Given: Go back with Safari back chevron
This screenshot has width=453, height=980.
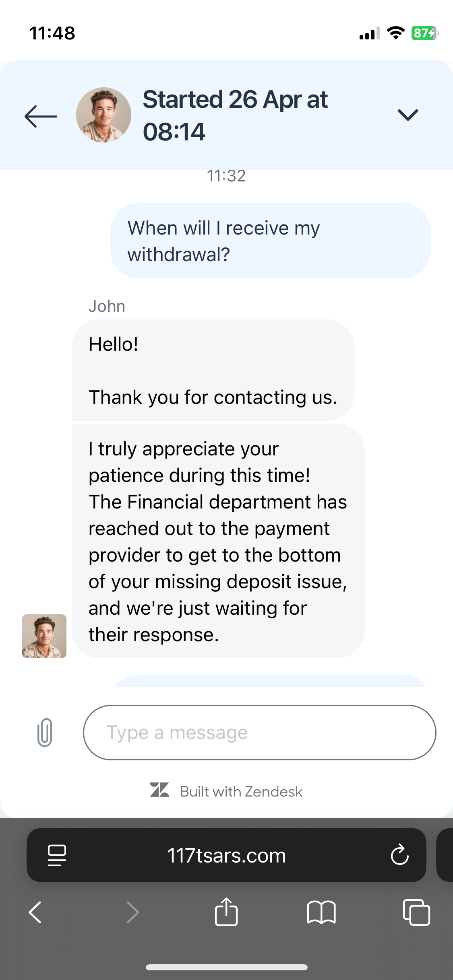Looking at the screenshot, I should [35, 912].
